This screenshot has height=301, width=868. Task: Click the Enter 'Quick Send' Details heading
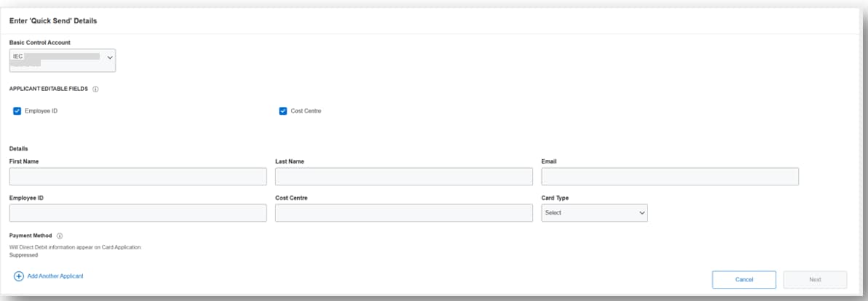(x=53, y=21)
